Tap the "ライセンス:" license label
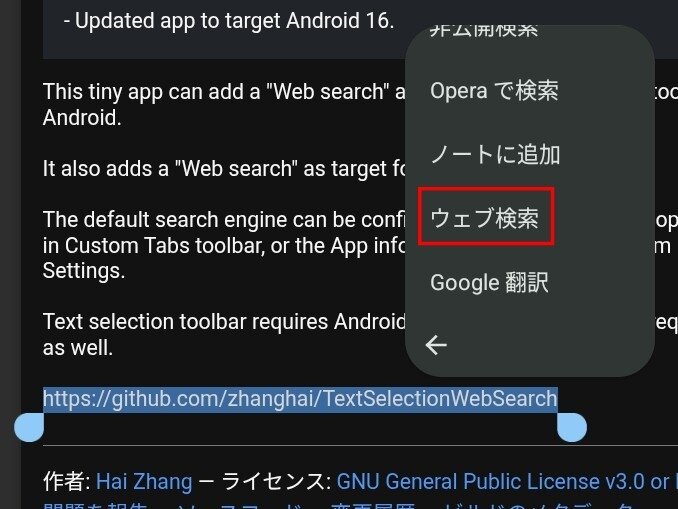678x509 pixels. pyautogui.click(x=277, y=481)
